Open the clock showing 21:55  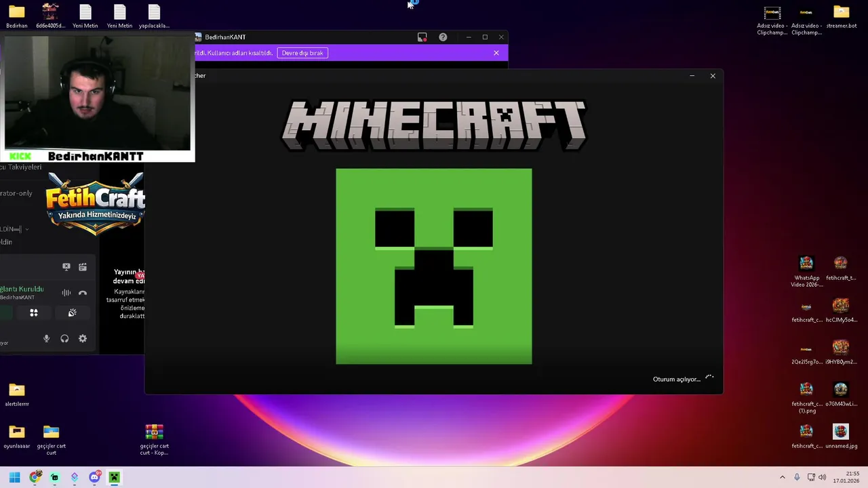pyautogui.click(x=846, y=477)
